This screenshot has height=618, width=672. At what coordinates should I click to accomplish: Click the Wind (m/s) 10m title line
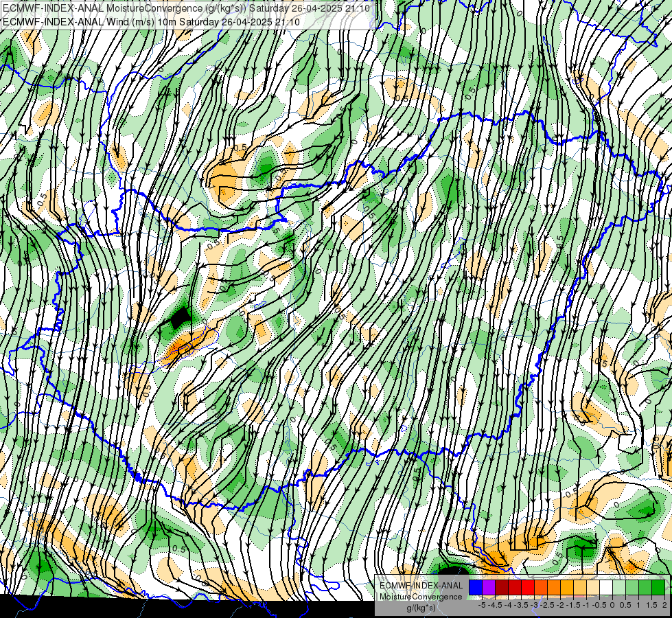click(151, 22)
